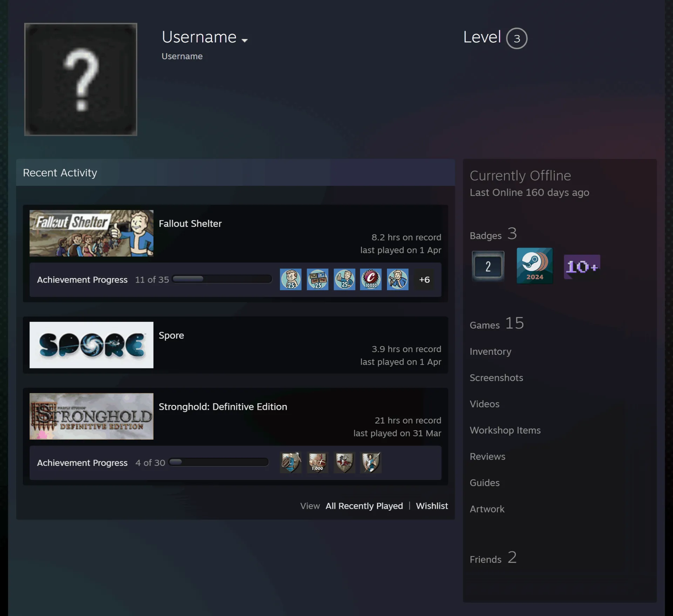Viewport: 673px width, 616px height.
Task: Open the Games 15 list
Action: (497, 324)
